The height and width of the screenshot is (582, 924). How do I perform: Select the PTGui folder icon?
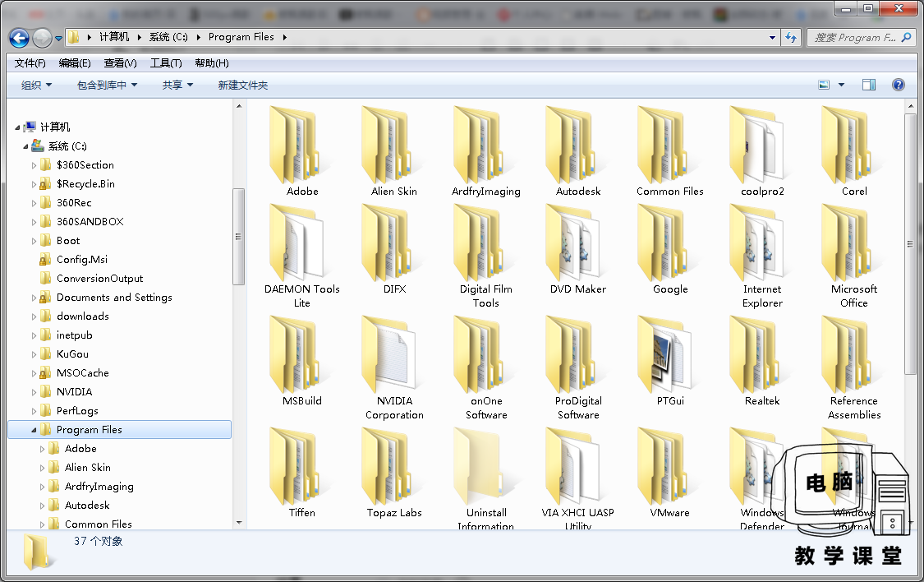coord(664,353)
